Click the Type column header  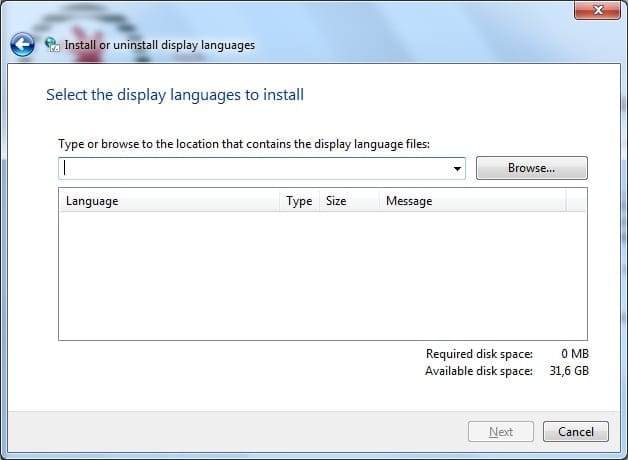[x=299, y=201]
